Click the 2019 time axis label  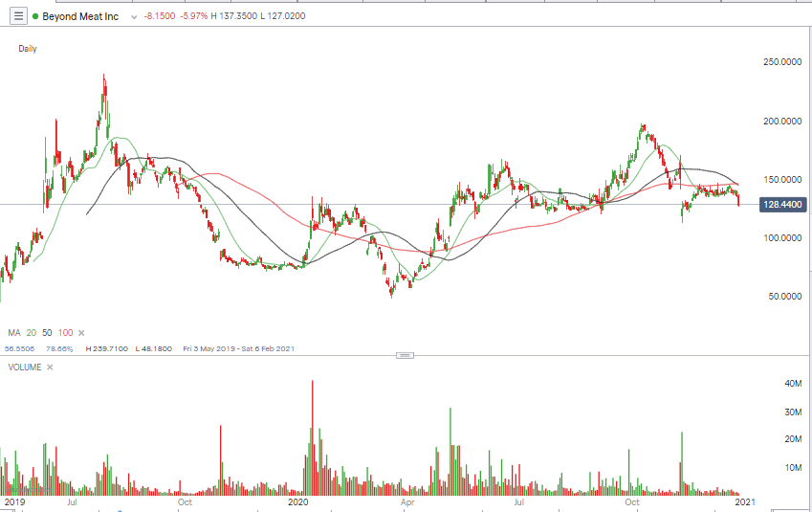pyautogui.click(x=14, y=501)
